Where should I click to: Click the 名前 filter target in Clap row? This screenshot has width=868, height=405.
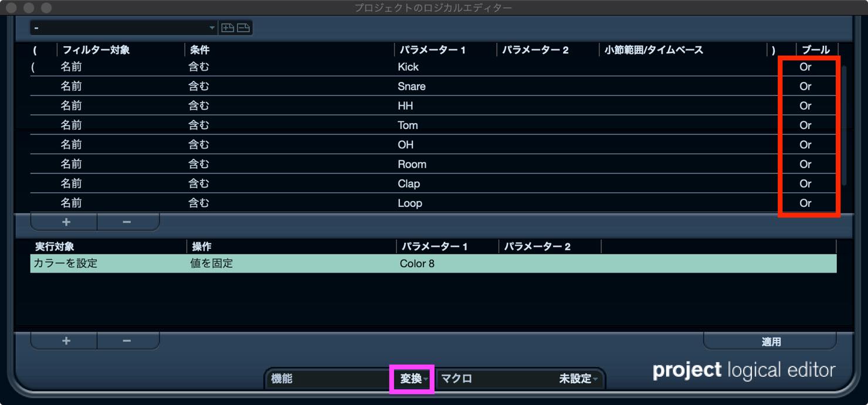(71, 183)
